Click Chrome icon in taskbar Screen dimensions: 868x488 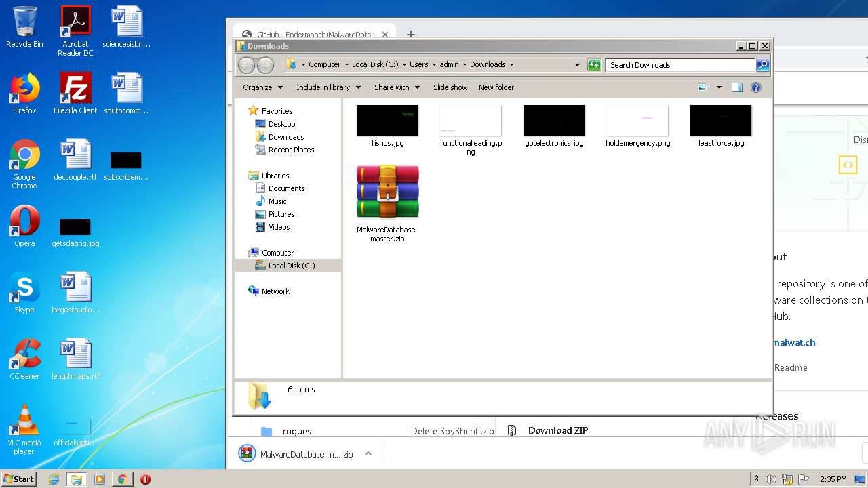[122, 479]
